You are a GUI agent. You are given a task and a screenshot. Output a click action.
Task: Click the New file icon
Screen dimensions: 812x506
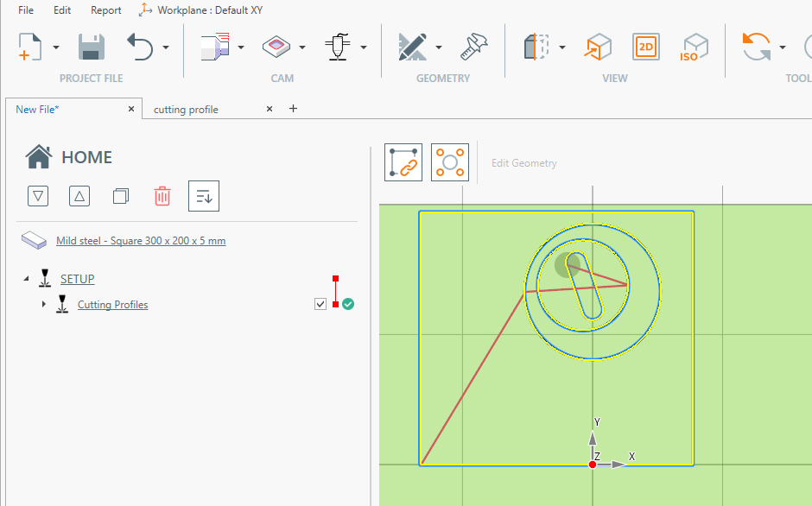(30, 47)
